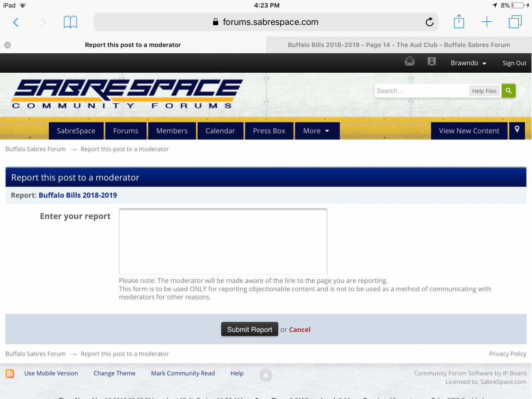Click Mark Community Read link
The image size is (532, 399).
coord(183,373)
